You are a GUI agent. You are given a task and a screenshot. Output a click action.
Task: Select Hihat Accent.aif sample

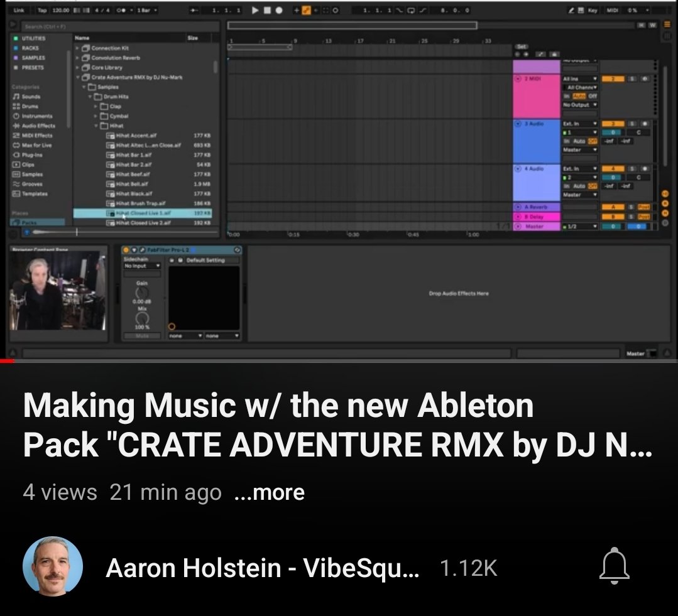point(143,135)
